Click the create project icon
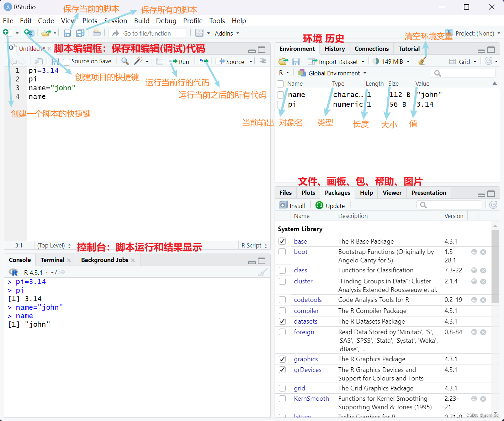The image size is (504, 421). pos(29,33)
